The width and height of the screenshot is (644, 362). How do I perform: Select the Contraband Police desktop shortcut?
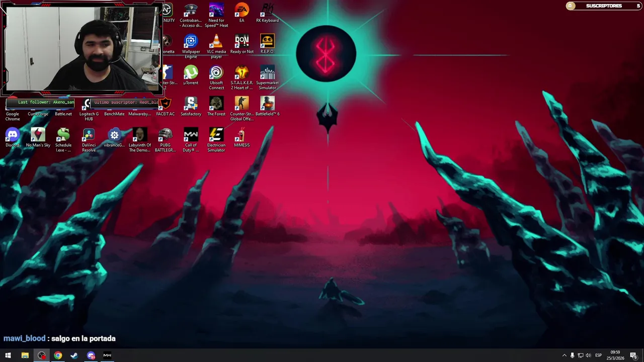click(x=191, y=15)
